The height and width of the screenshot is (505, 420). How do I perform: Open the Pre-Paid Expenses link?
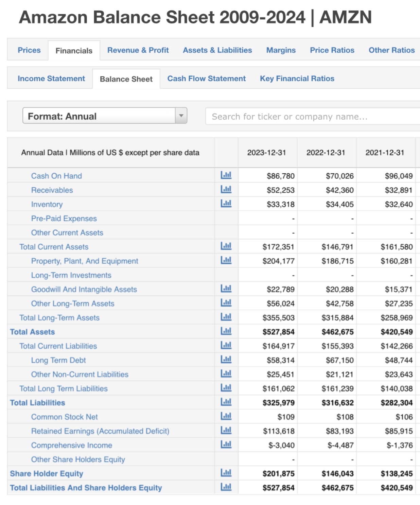(64, 219)
